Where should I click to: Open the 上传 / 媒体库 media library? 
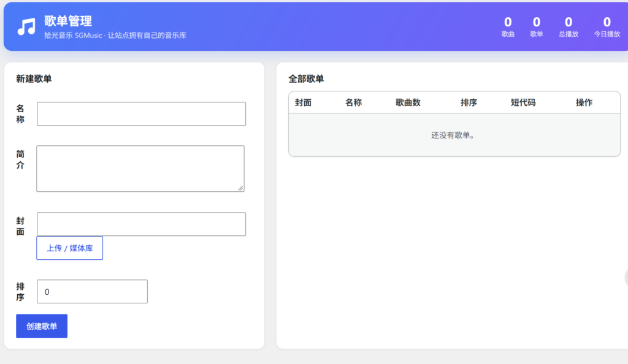pyautogui.click(x=70, y=248)
